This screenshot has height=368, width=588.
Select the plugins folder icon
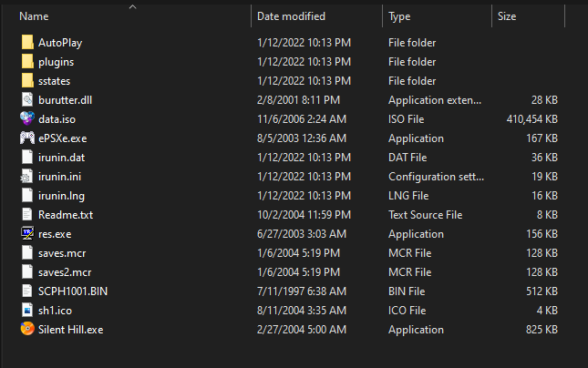[x=27, y=61]
